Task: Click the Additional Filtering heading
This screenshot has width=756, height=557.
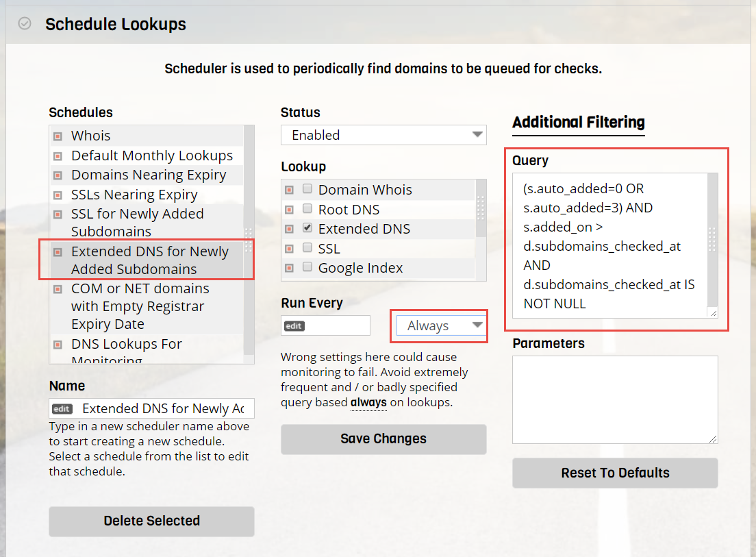Action: click(x=579, y=123)
